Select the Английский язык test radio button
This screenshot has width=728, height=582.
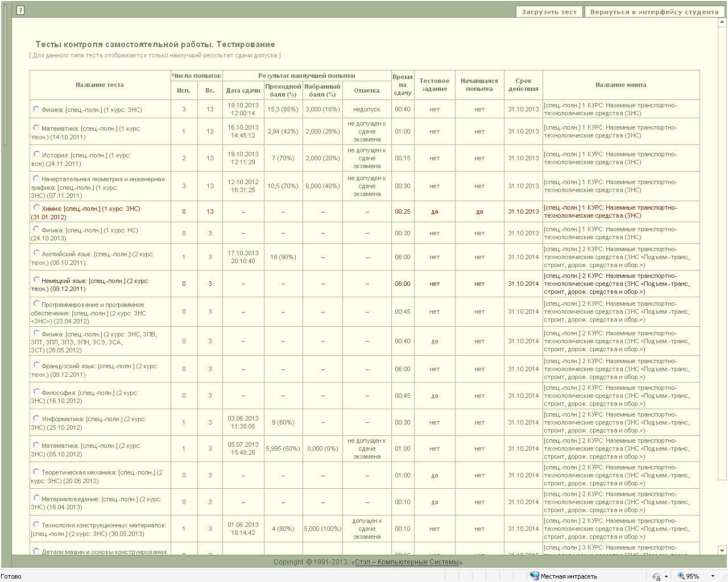point(36,253)
